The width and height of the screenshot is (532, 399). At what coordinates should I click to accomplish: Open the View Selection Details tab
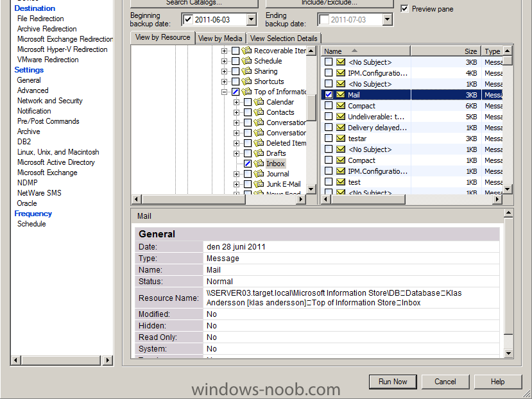coord(284,38)
